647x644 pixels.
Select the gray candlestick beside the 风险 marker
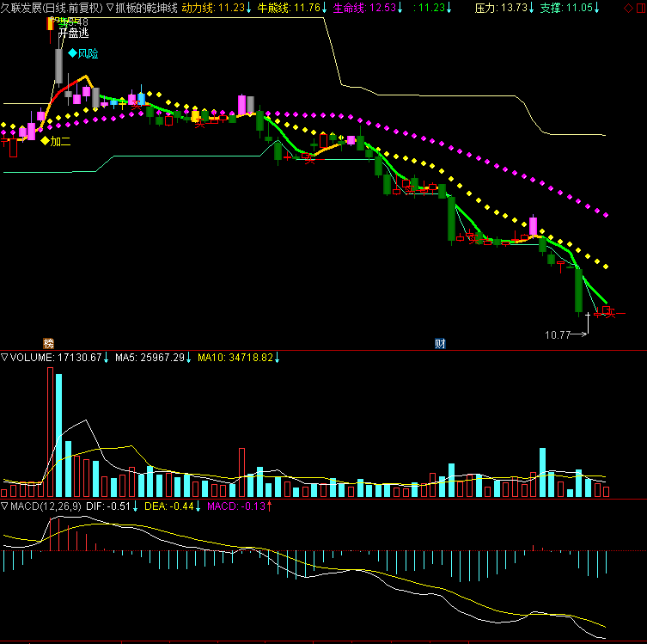(59, 66)
